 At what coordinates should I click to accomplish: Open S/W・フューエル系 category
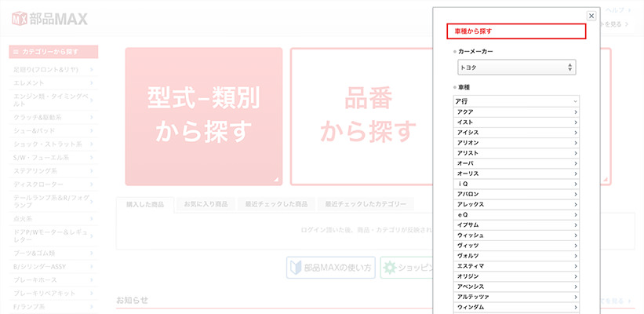(x=53, y=158)
